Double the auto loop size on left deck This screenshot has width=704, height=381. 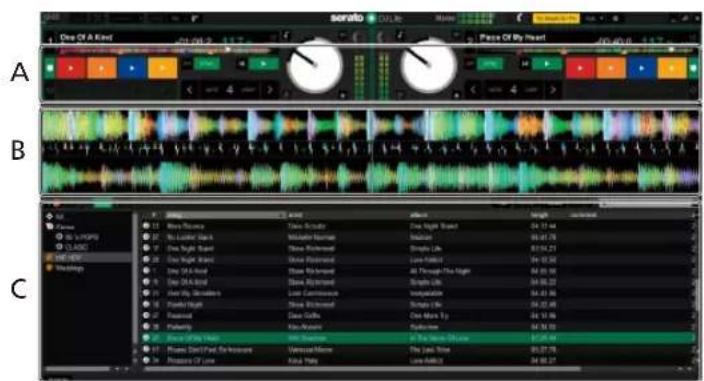click(x=270, y=90)
